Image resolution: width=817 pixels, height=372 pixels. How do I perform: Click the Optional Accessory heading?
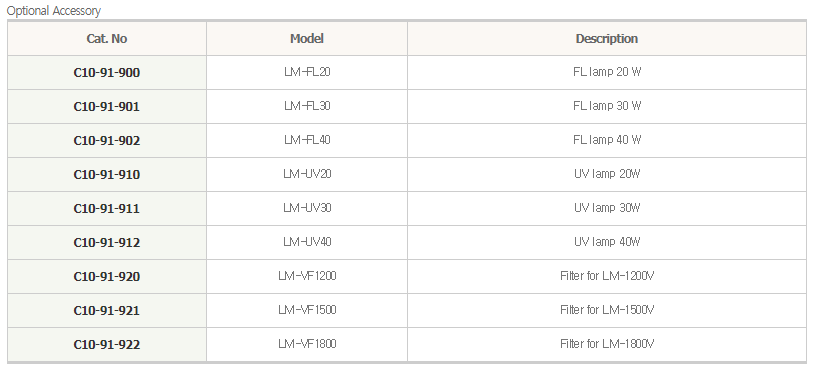54,10
